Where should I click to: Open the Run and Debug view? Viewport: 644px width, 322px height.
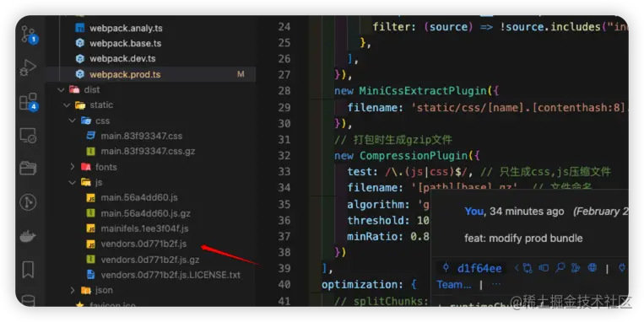(28, 67)
